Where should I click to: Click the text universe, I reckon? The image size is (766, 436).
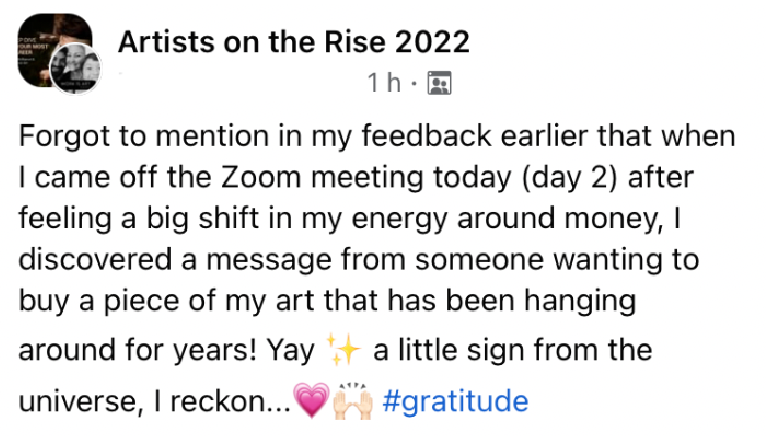[154, 401]
